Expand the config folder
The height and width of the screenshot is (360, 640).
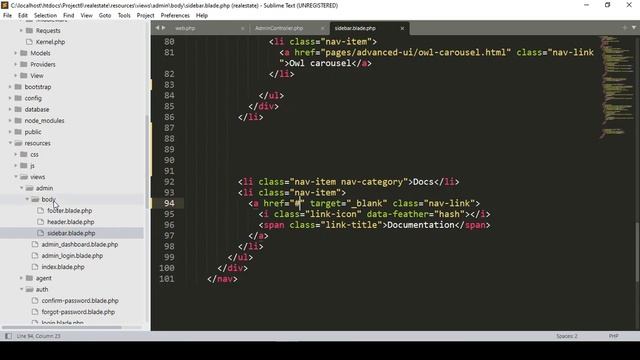point(10,98)
